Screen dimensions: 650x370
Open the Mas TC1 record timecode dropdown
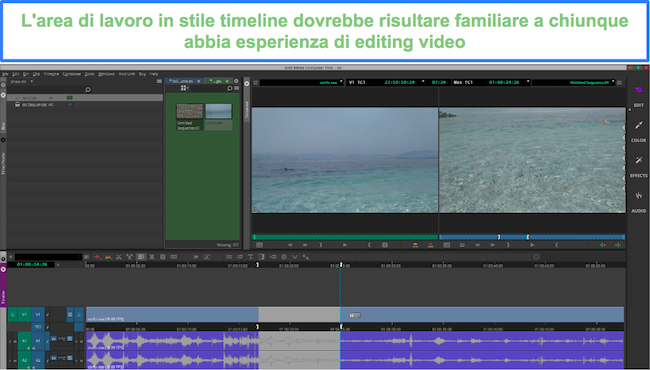point(528,82)
